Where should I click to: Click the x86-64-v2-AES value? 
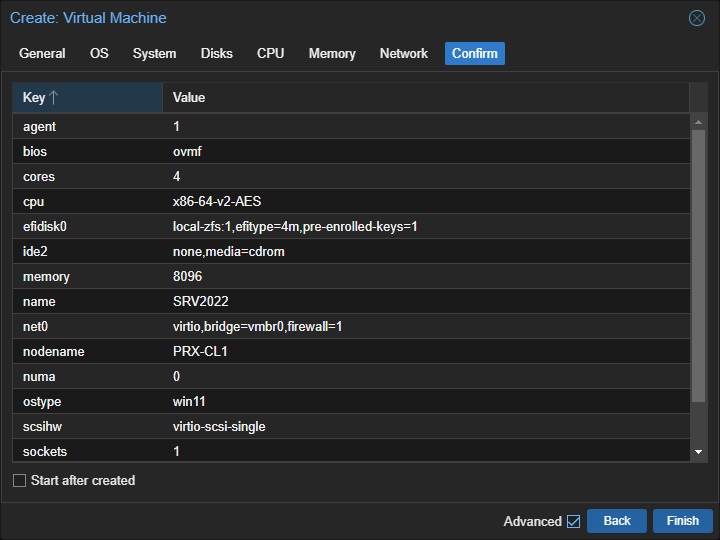[x=217, y=202]
